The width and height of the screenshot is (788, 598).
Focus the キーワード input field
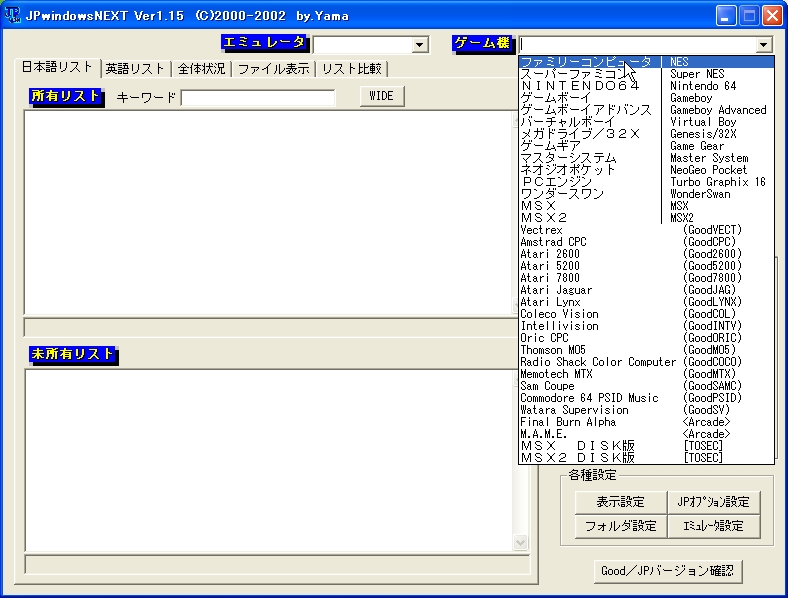(258, 97)
